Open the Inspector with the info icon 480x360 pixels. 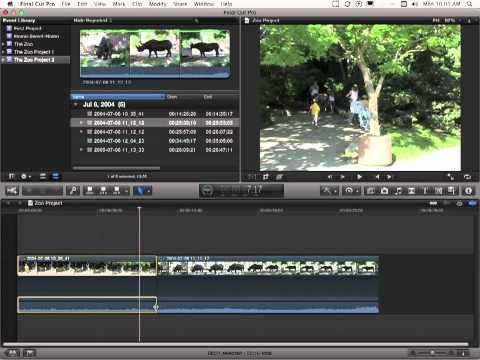(x=468, y=191)
